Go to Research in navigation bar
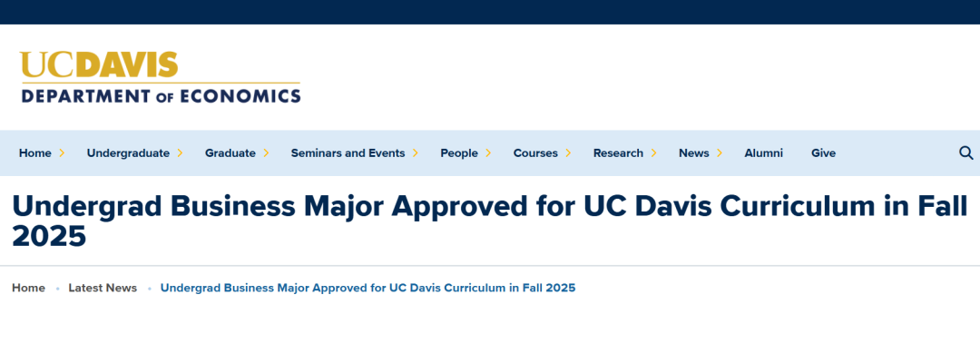 tap(618, 153)
